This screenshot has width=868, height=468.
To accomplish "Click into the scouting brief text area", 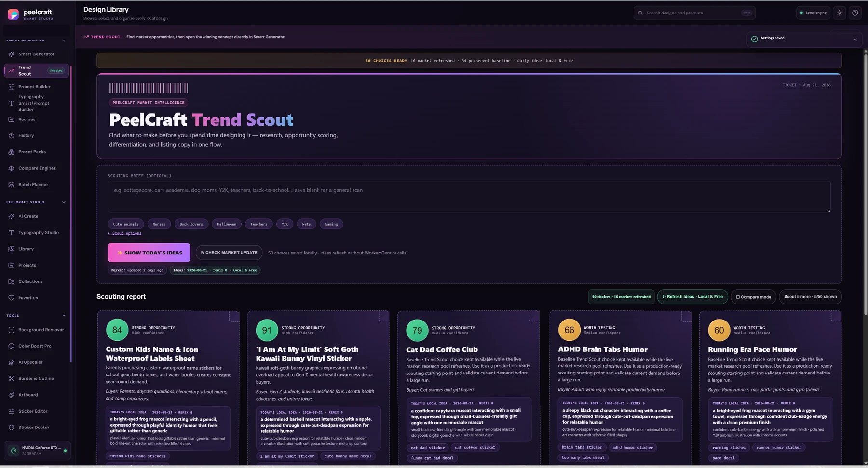I will click(469, 196).
